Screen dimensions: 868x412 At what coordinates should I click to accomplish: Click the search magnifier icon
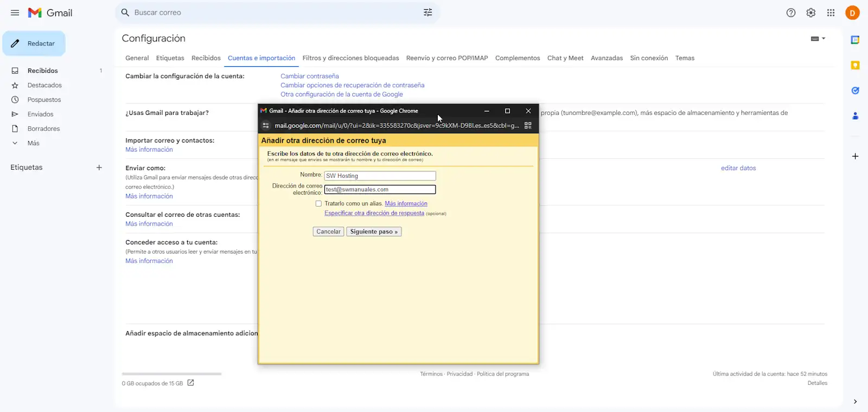tap(125, 12)
